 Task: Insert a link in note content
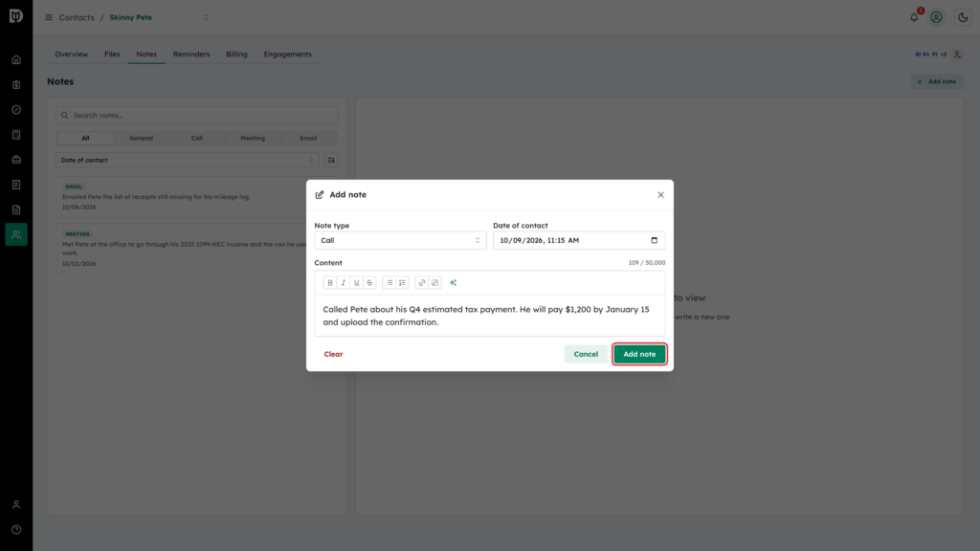(422, 283)
